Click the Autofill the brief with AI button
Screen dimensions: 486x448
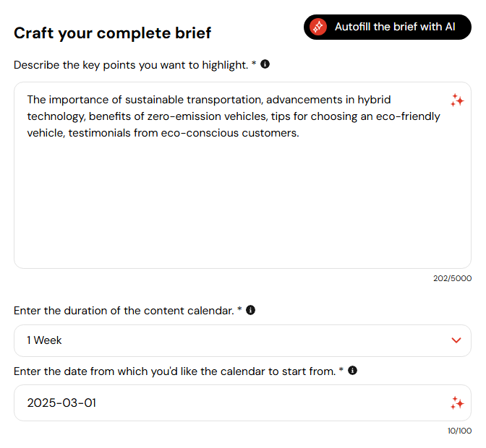tap(388, 27)
